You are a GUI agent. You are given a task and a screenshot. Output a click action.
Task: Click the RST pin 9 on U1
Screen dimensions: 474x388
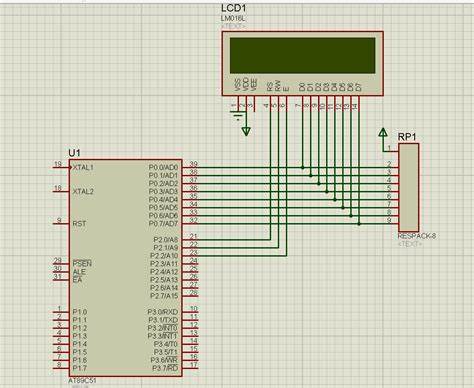point(62,223)
